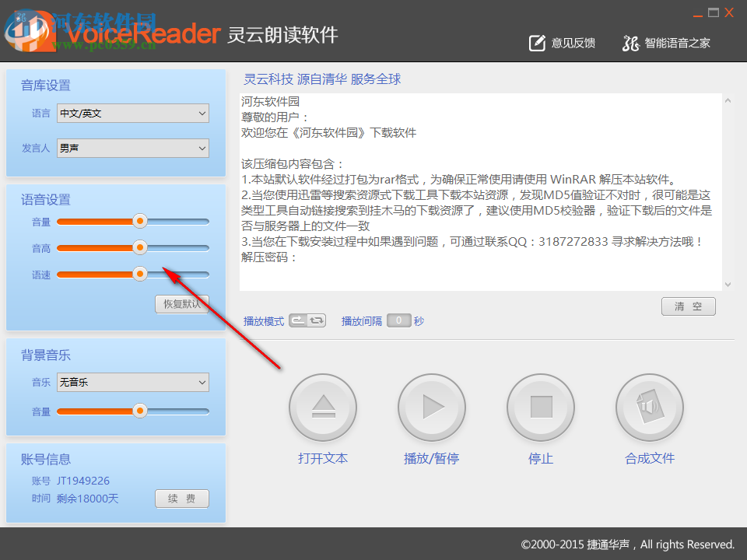747x560 pixels.
Task: Click the 意见反馈 feedback pen icon
Action: [537, 43]
